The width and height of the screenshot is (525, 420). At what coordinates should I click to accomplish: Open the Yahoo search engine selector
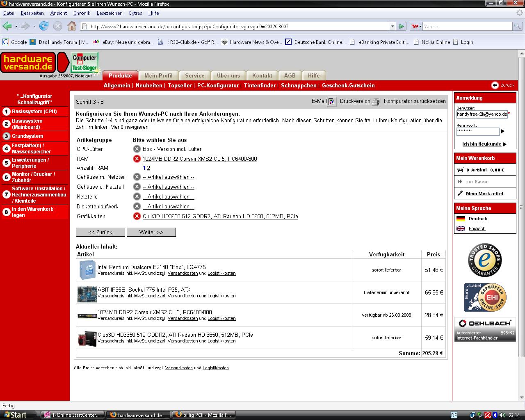(416, 26)
